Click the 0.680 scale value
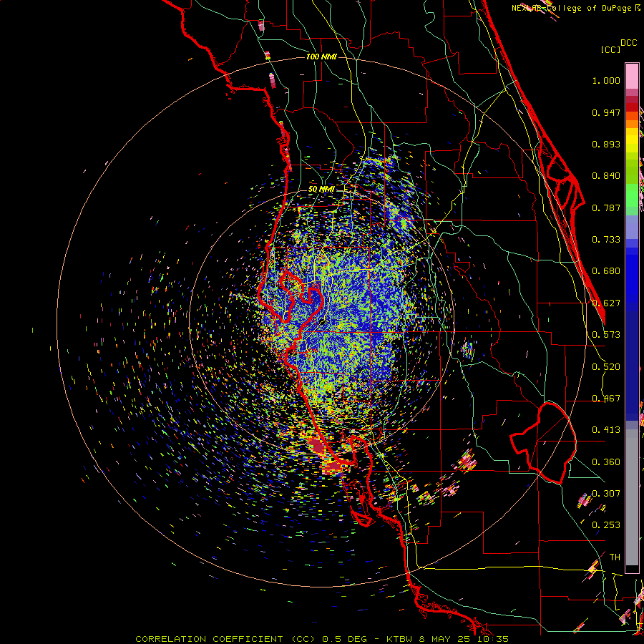Image resolution: width=644 pixels, height=644 pixels. pyautogui.click(x=606, y=271)
